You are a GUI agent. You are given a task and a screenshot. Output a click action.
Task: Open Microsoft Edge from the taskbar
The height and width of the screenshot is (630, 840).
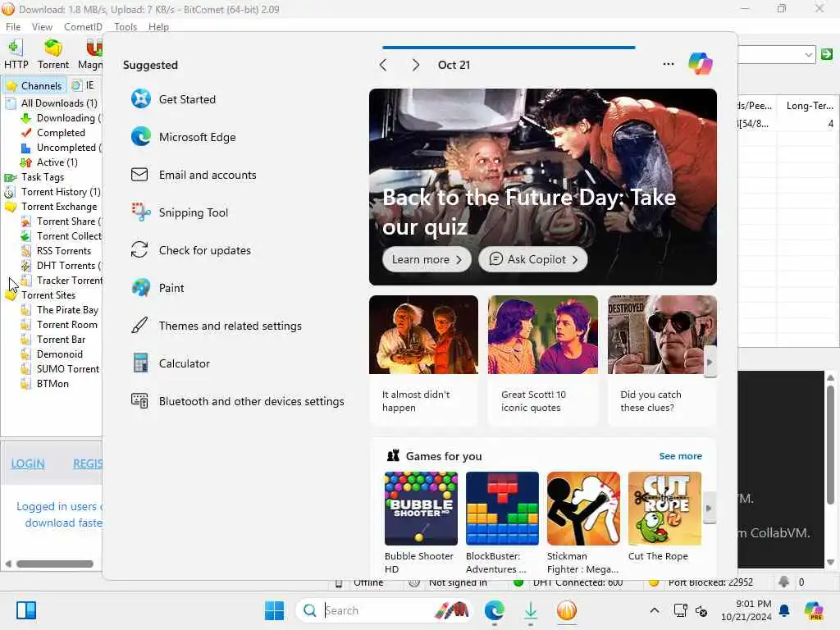(x=494, y=610)
